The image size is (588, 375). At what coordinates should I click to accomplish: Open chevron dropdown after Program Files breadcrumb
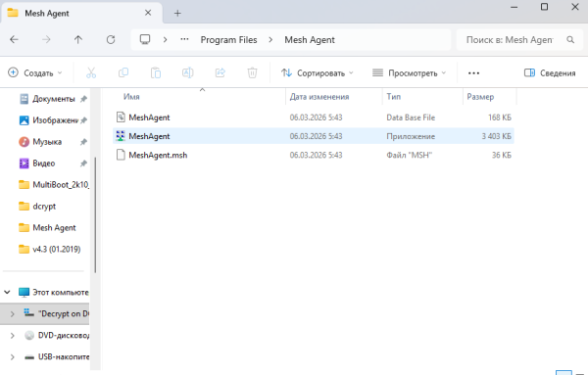point(270,40)
